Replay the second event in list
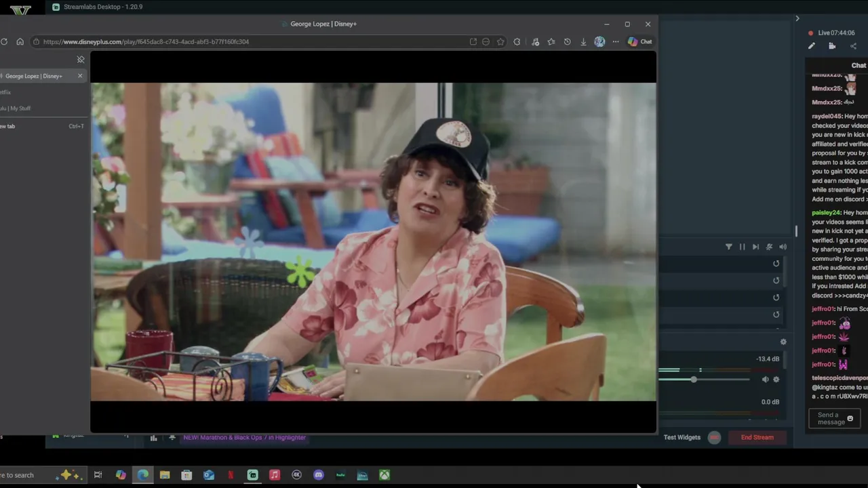The image size is (868, 488). 776,281
